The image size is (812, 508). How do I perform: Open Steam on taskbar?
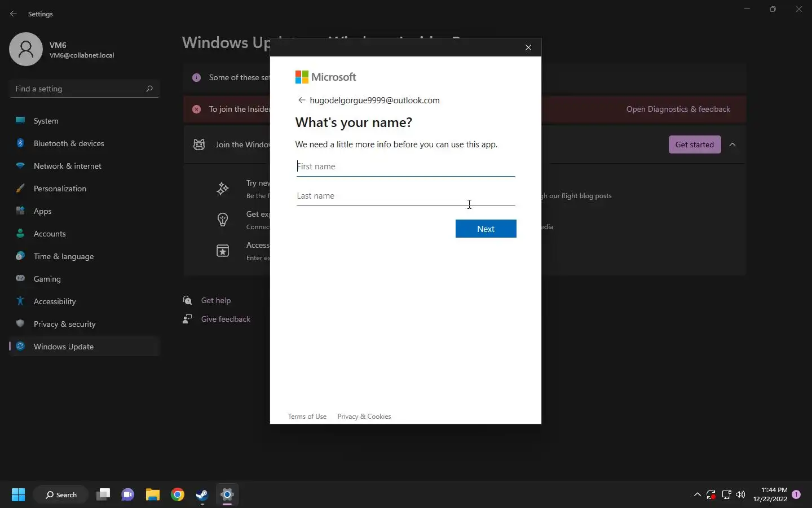pos(202,495)
